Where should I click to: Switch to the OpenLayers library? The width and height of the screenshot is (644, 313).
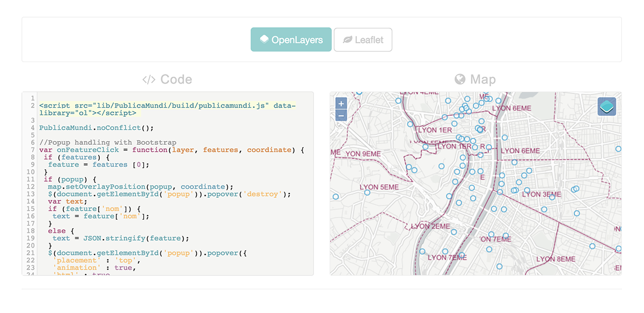click(x=291, y=40)
